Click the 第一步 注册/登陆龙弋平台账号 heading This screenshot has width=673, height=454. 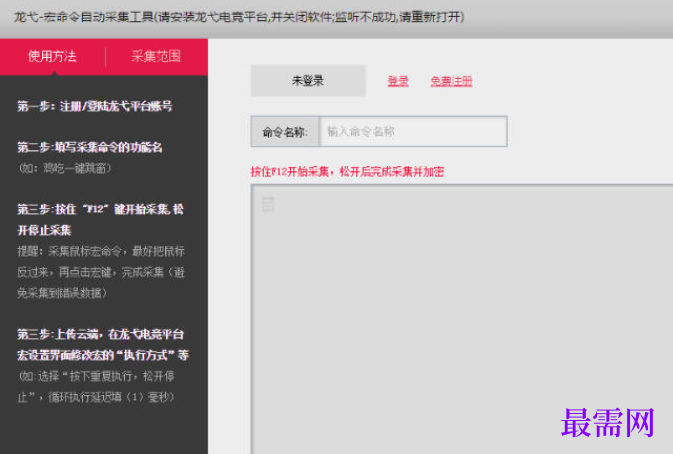pos(95,106)
